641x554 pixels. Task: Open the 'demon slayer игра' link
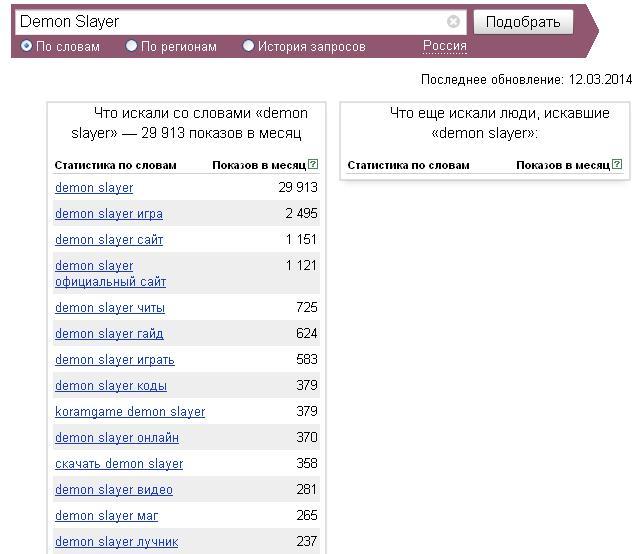[x=109, y=213]
